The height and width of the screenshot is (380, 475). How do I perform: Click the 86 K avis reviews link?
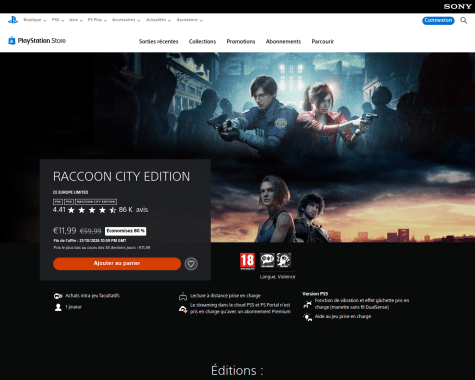(x=133, y=210)
